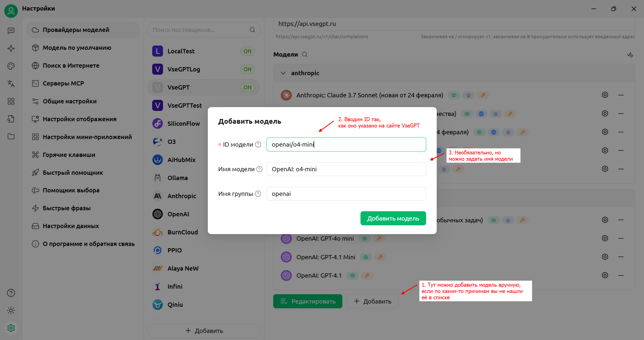Click the Имя модели input field
The height and width of the screenshot is (340, 644).
346,169
